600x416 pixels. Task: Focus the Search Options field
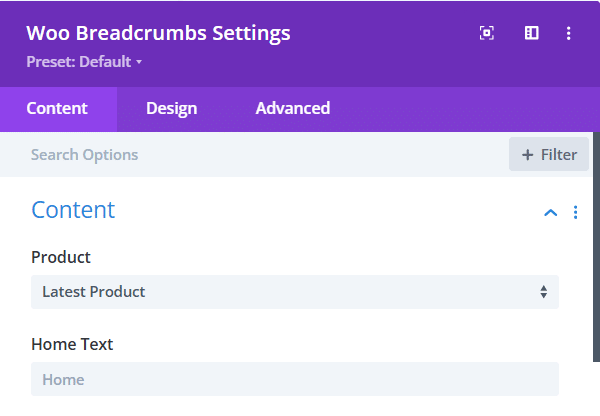pyautogui.click(x=253, y=155)
